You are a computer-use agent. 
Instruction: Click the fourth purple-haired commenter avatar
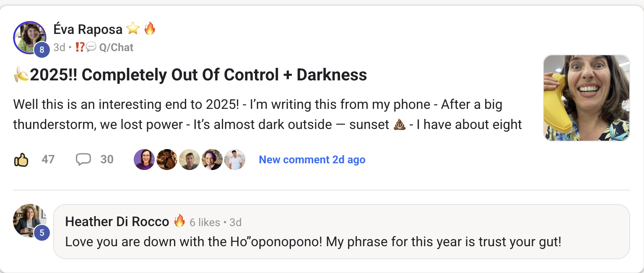[212, 160]
